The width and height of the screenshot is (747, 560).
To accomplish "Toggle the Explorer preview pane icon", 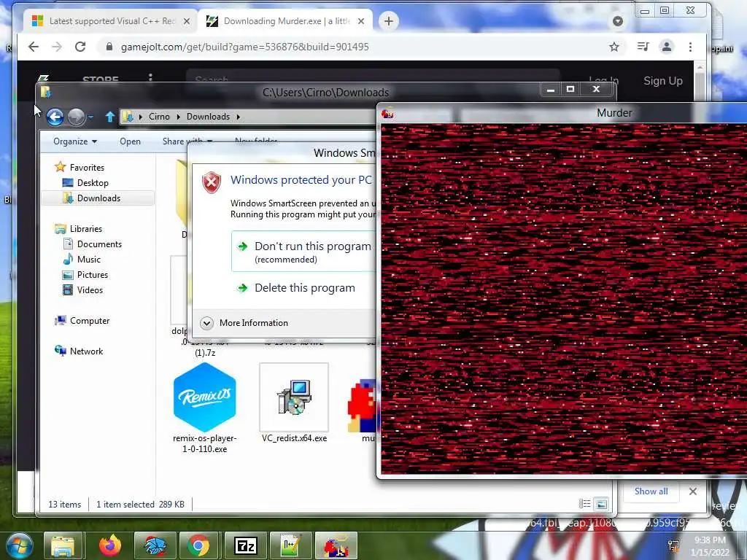I will (x=602, y=504).
